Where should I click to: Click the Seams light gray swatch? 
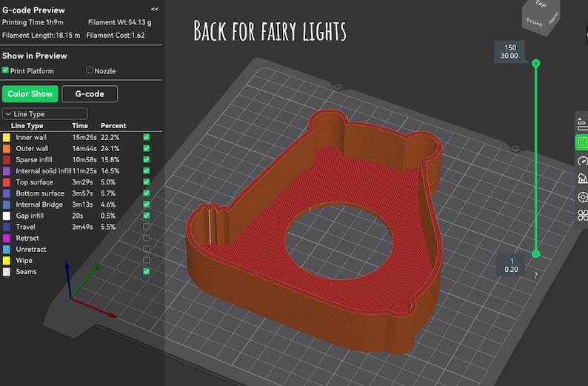click(7, 272)
